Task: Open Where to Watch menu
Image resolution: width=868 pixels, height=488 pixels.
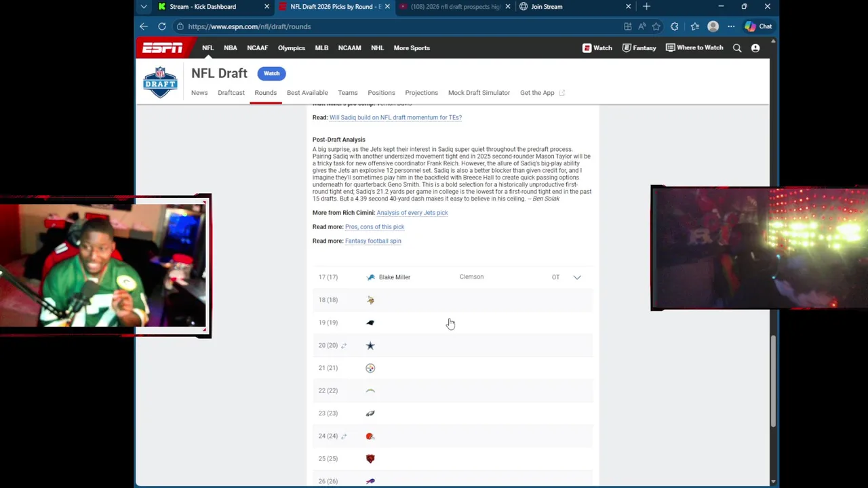Action: coord(694,48)
